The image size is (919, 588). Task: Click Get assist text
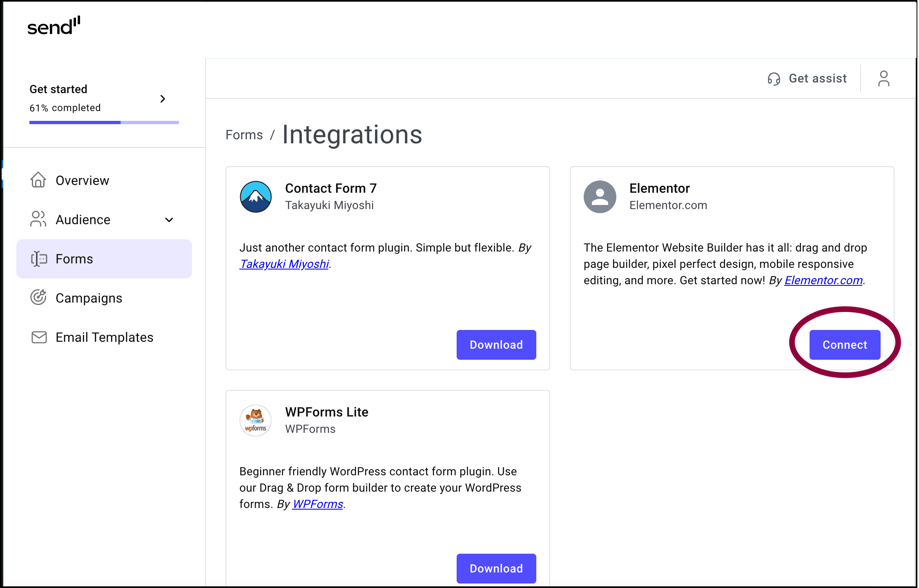[x=818, y=78]
